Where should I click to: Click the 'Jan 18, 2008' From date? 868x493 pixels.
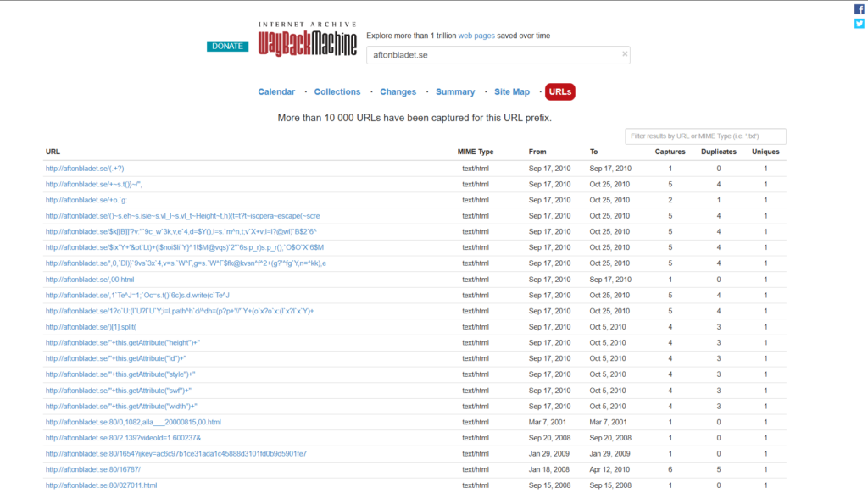pos(548,469)
